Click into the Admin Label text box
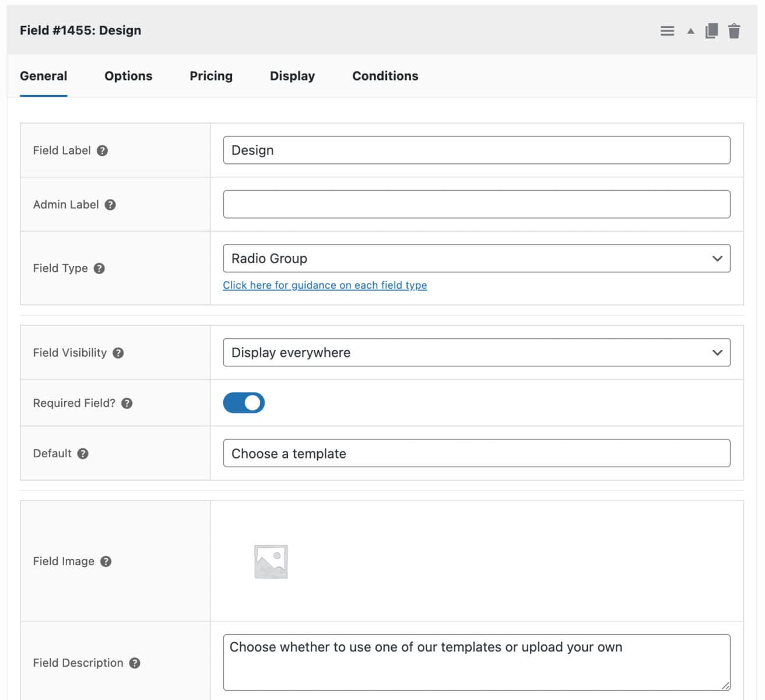 coord(476,205)
